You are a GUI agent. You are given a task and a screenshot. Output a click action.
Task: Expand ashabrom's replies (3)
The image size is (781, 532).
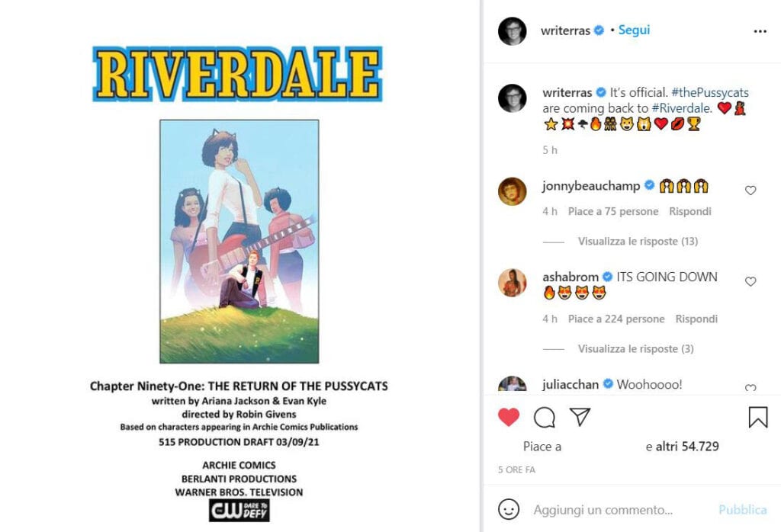[635, 349]
